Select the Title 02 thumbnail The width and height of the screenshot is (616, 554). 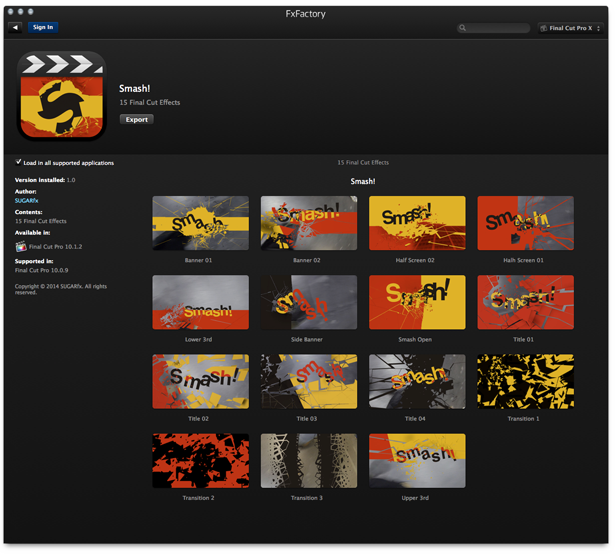tap(200, 382)
